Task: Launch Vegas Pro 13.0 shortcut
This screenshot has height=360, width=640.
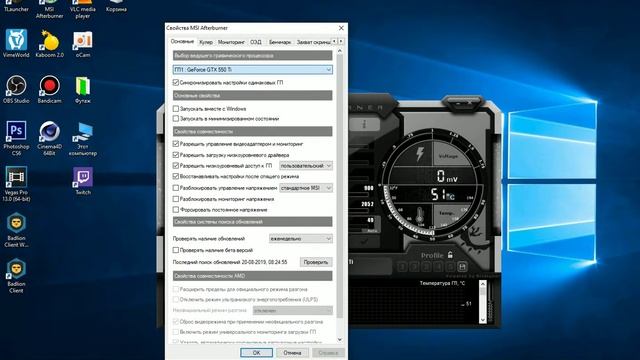Action: 16,184
